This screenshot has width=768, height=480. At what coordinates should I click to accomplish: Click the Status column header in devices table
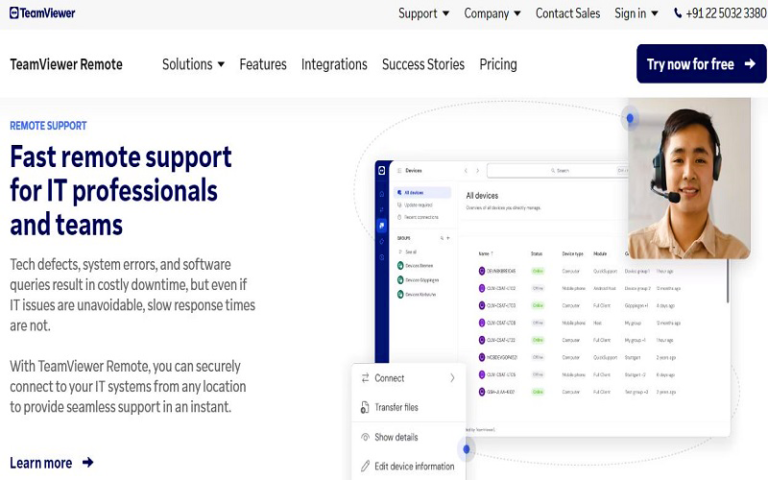click(537, 254)
